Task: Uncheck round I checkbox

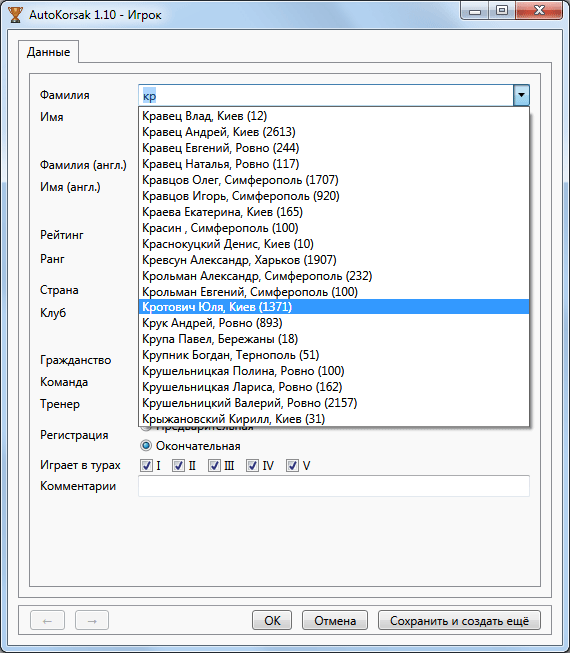Action: coord(147,466)
